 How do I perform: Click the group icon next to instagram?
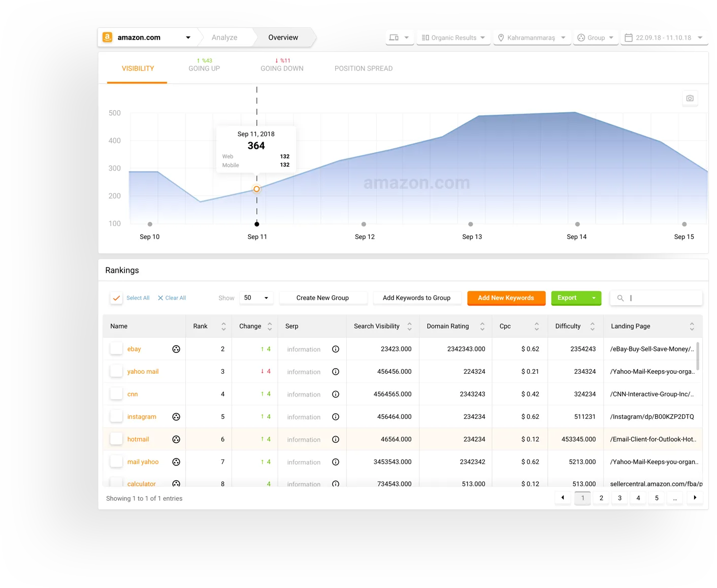coord(176,417)
